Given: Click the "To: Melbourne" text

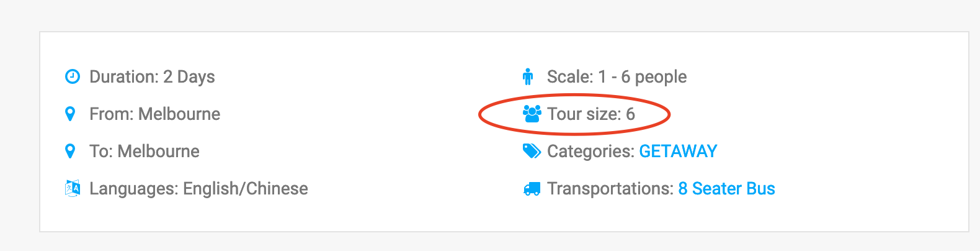Looking at the screenshot, I should pyautogui.click(x=145, y=151).
